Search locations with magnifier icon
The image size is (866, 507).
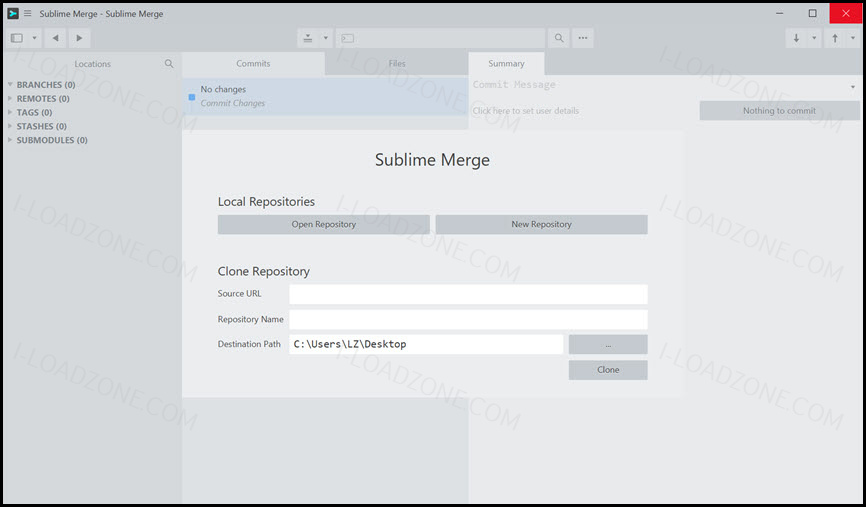(x=169, y=64)
